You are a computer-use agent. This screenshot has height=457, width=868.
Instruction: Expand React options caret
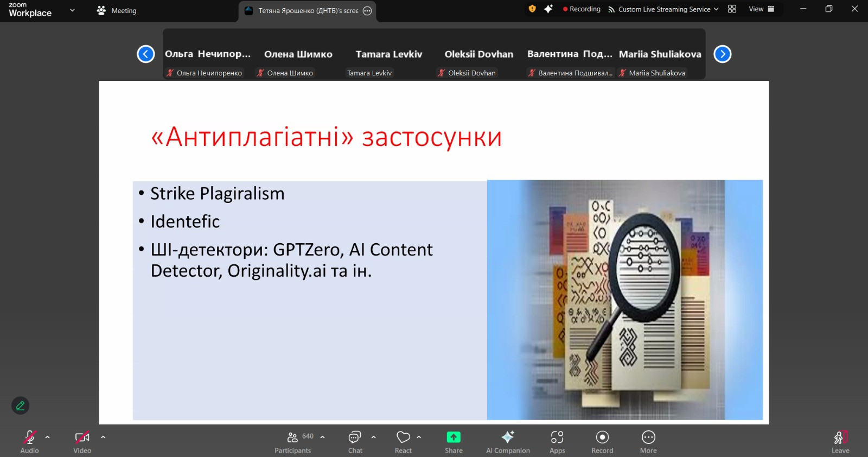pyautogui.click(x=419, y=437)
